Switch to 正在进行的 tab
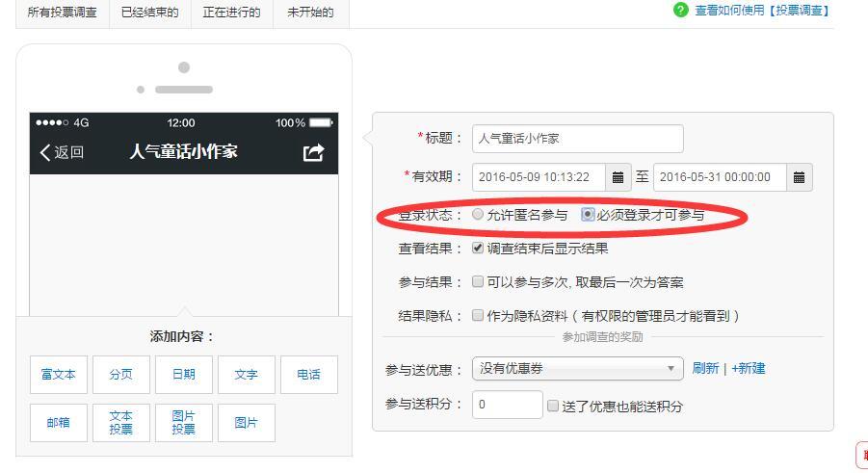The width and height of the screenshot is (868, 473). tap(232, 13)
